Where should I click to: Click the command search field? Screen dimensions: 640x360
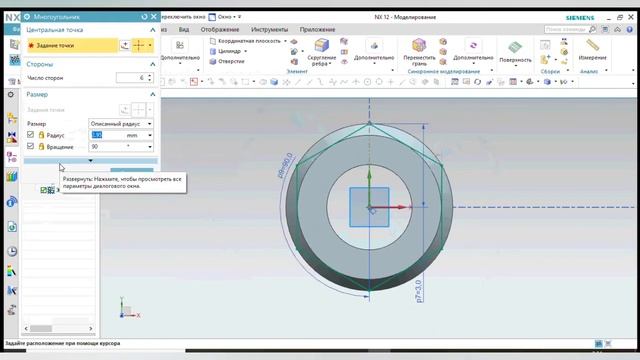coord(566,29)
